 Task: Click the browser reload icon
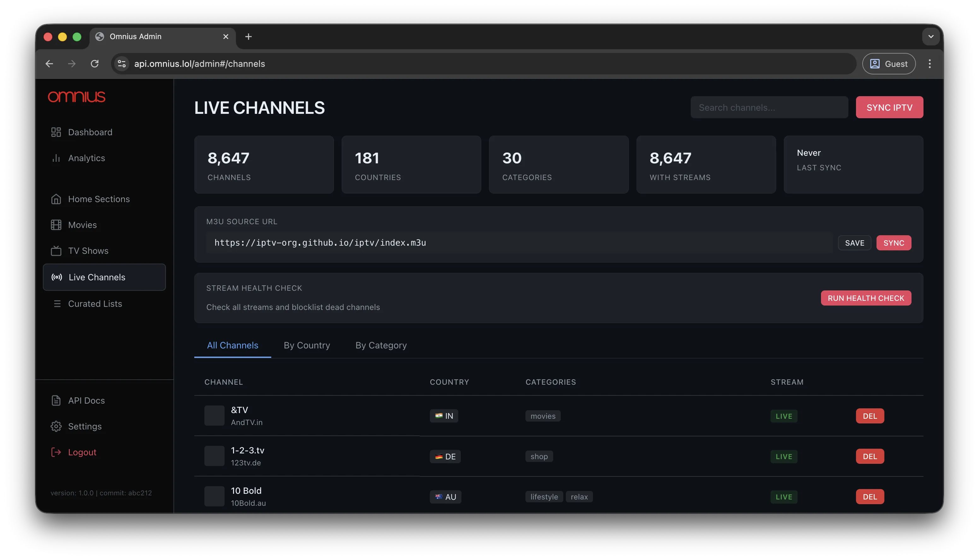[95, 63]
